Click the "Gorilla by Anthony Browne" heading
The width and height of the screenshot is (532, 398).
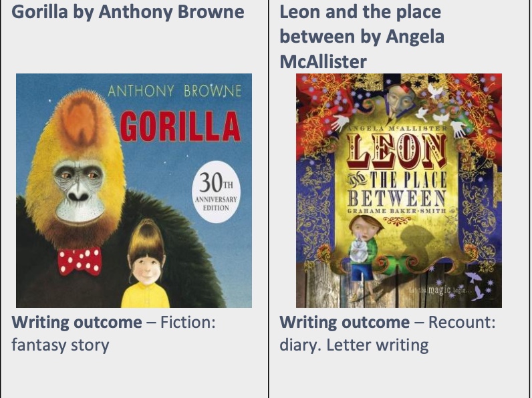(x=128, y=12)
